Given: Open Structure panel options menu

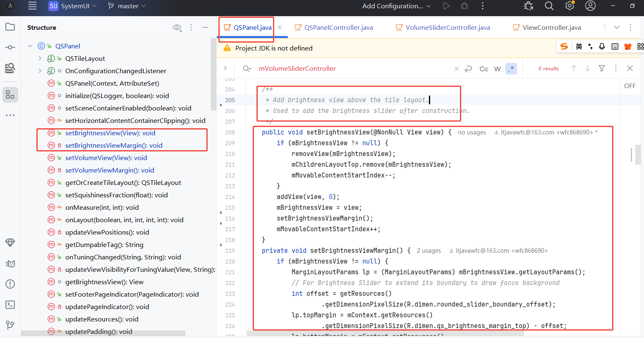Looking at the screenshot, I should (191, 27).
